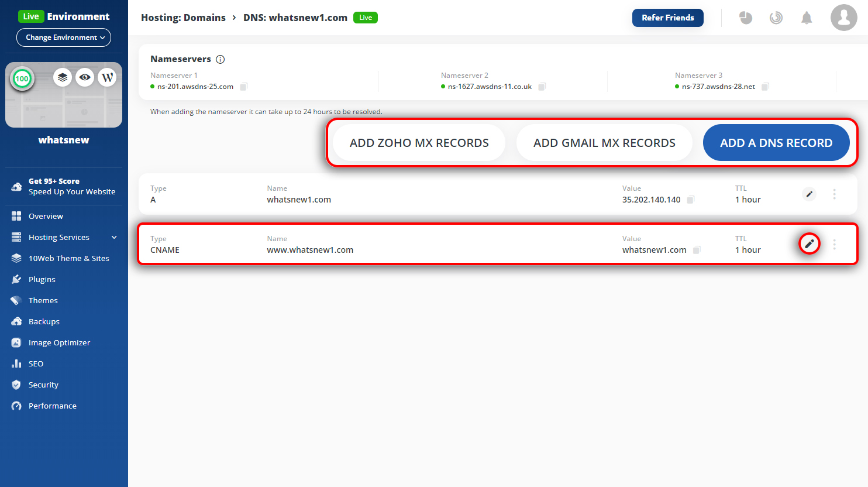Viewport: 868px width, 487px height.
Task: Click Add a DNS Record button
Action: [x=776, y=143]
